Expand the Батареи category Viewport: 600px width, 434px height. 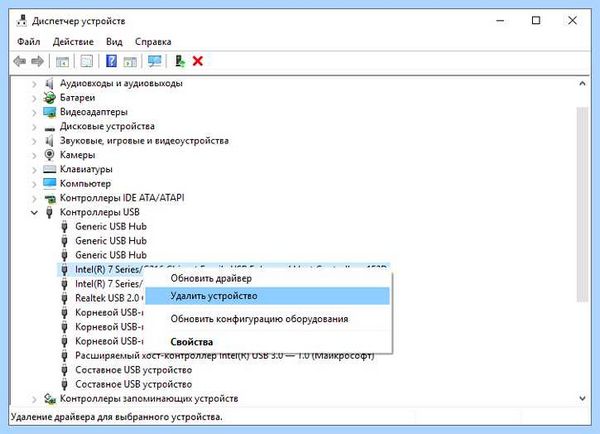click(34, 98)
